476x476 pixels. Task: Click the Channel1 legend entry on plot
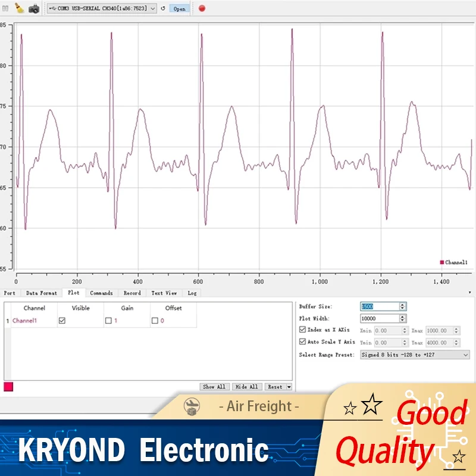click(x=454, y=262)
